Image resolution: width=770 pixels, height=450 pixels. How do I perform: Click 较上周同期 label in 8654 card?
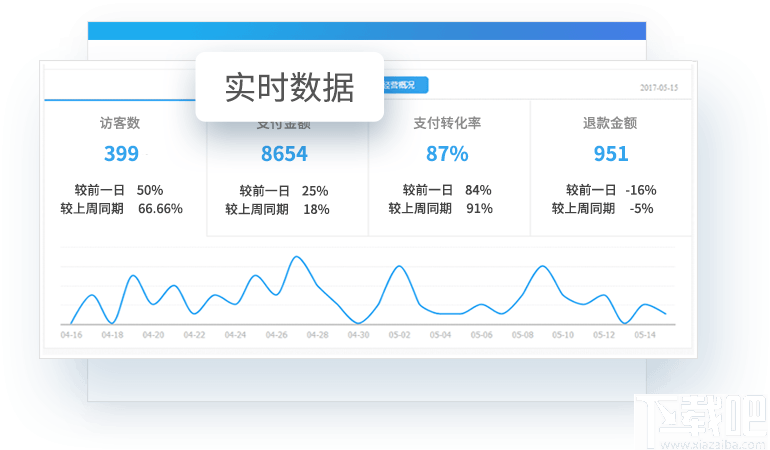tap(257, 210)
